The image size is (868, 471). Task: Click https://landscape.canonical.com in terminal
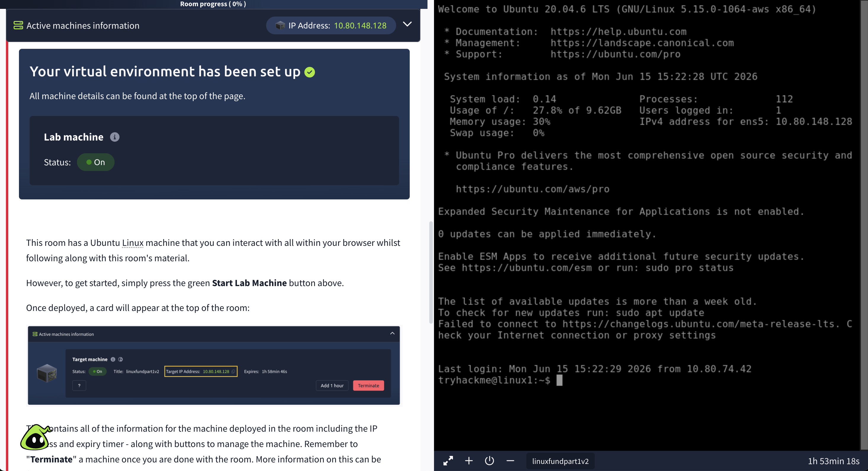point(642,43)
